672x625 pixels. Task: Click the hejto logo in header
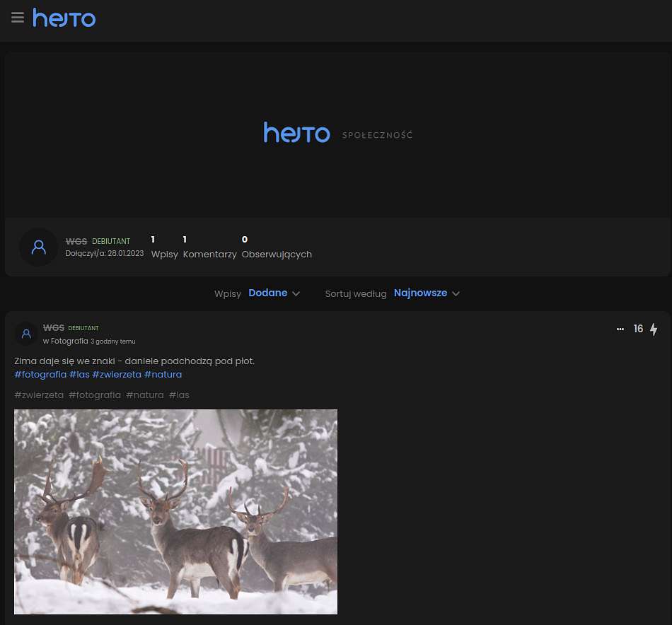click(x=64, y=18)
